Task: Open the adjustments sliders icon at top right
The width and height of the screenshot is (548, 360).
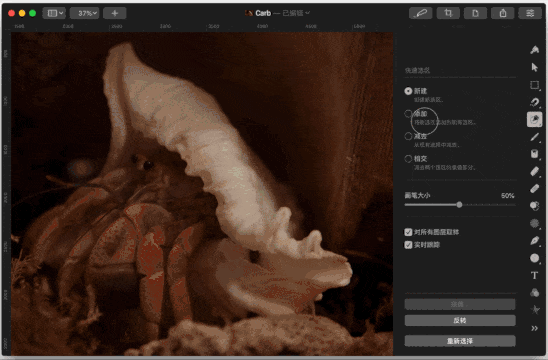Action: (x=530, y=13)
